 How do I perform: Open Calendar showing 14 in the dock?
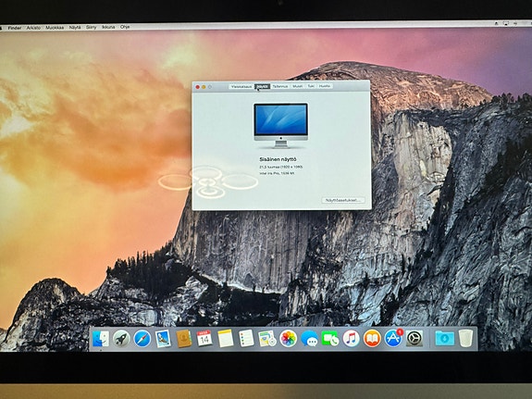[x=204, y=339]
